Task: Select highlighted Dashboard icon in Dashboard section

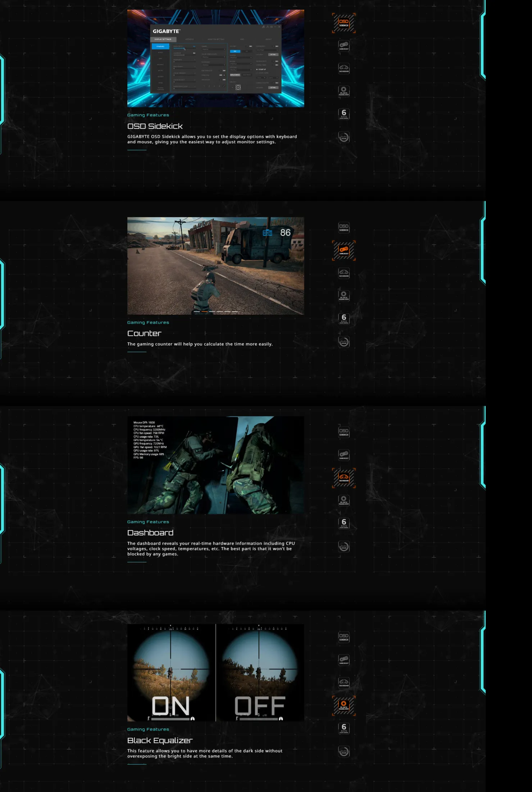Action: 344,478
